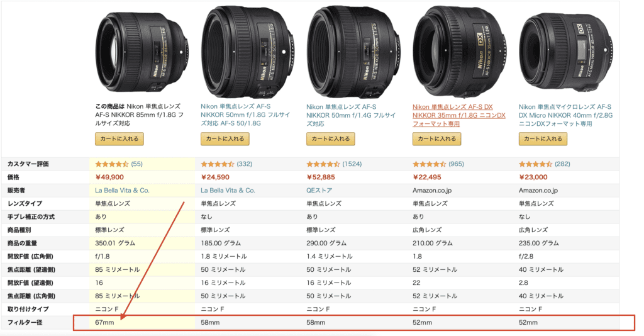Add the 85mm f/1.8G lens to cart
This screenshot has width=644, height=336.
119,139
